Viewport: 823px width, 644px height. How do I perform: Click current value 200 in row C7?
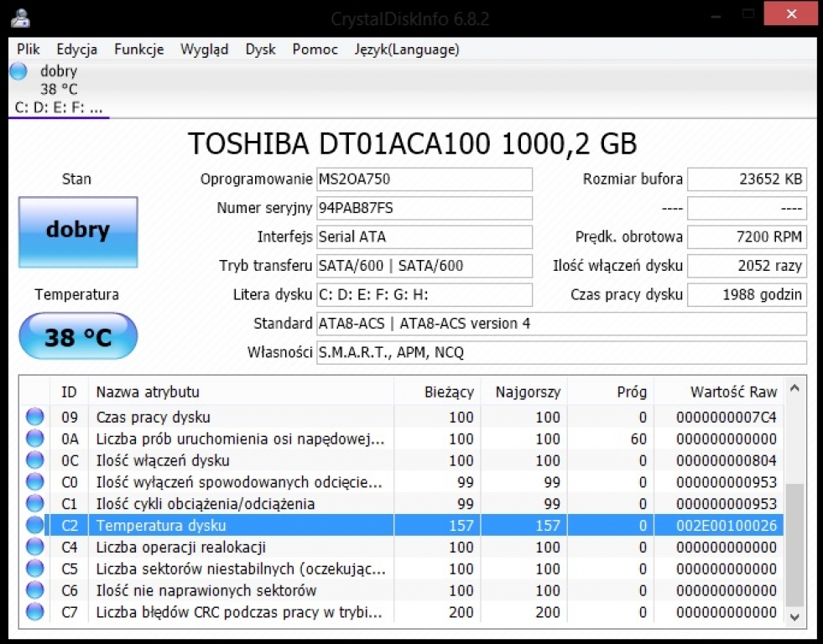click(x=461, y=612)
